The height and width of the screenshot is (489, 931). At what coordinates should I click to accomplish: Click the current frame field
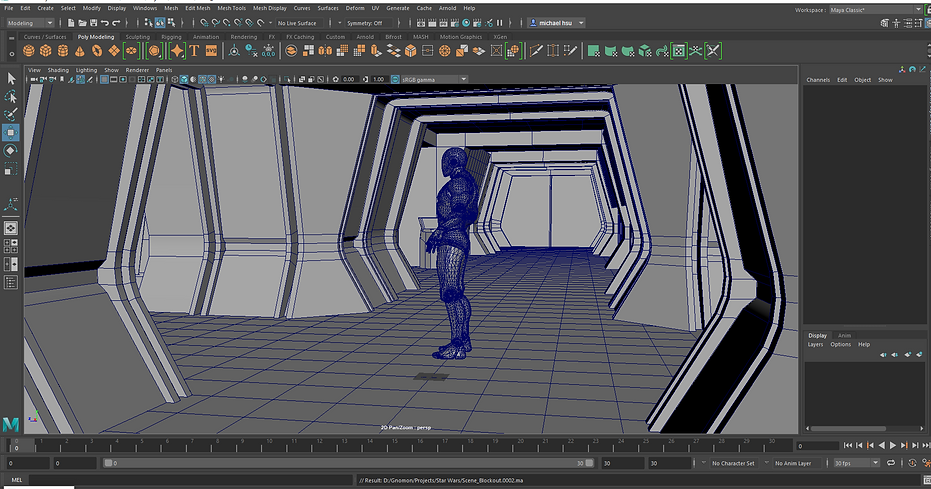tap(817, 446)
